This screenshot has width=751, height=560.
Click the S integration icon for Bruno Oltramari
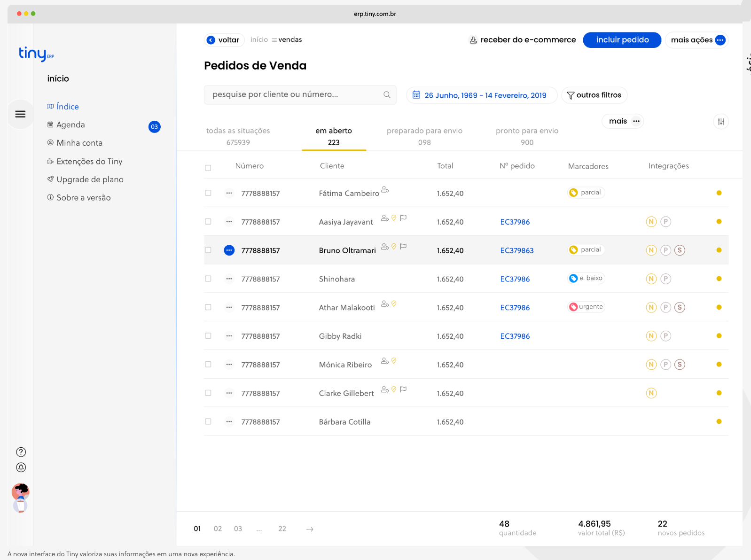[x=680, y=250]
